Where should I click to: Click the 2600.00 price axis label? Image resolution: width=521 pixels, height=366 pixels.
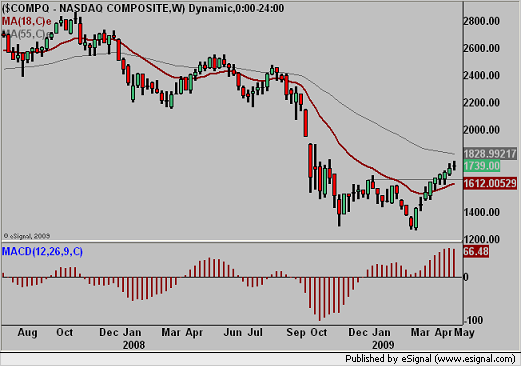481,48
